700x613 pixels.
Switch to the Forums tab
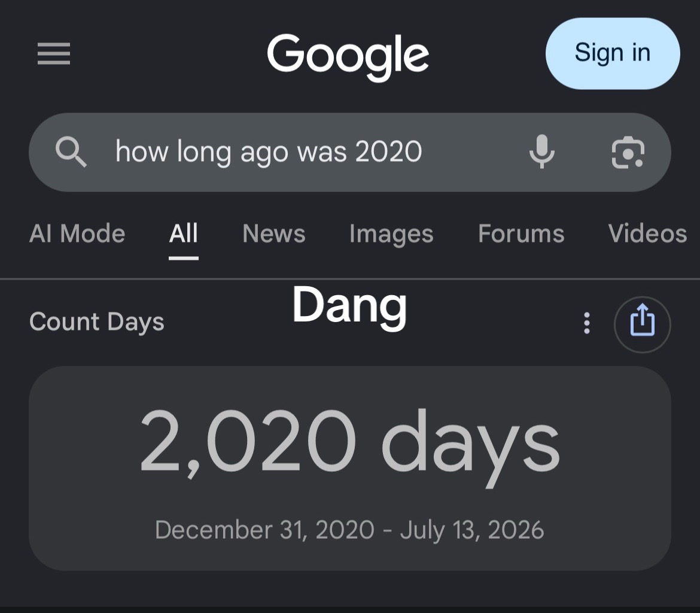[x=521, y=233]
